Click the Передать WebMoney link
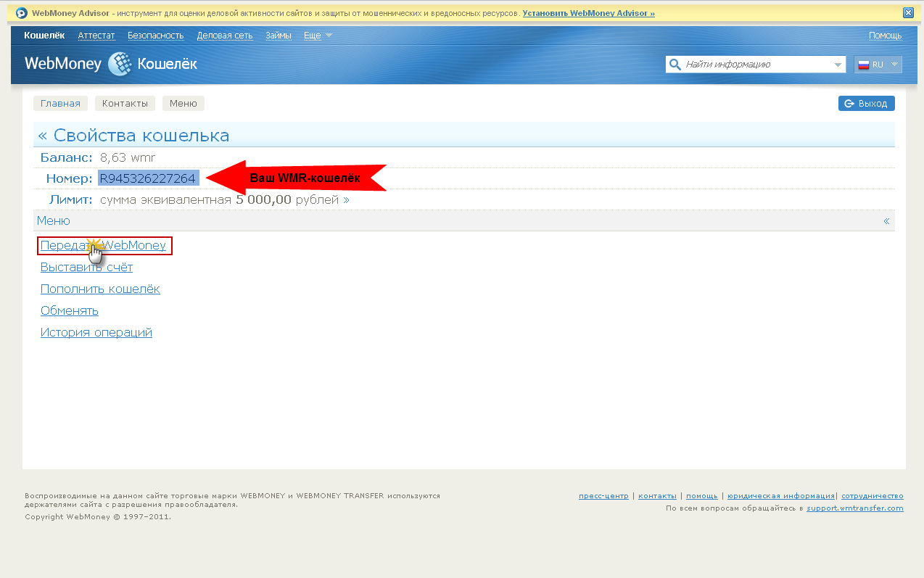The image size is (924, 578). pyautogui.click(x=104, y=246)
